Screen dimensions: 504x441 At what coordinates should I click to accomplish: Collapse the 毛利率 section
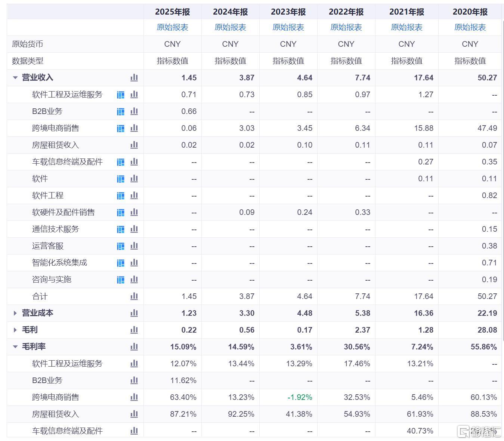15,347
